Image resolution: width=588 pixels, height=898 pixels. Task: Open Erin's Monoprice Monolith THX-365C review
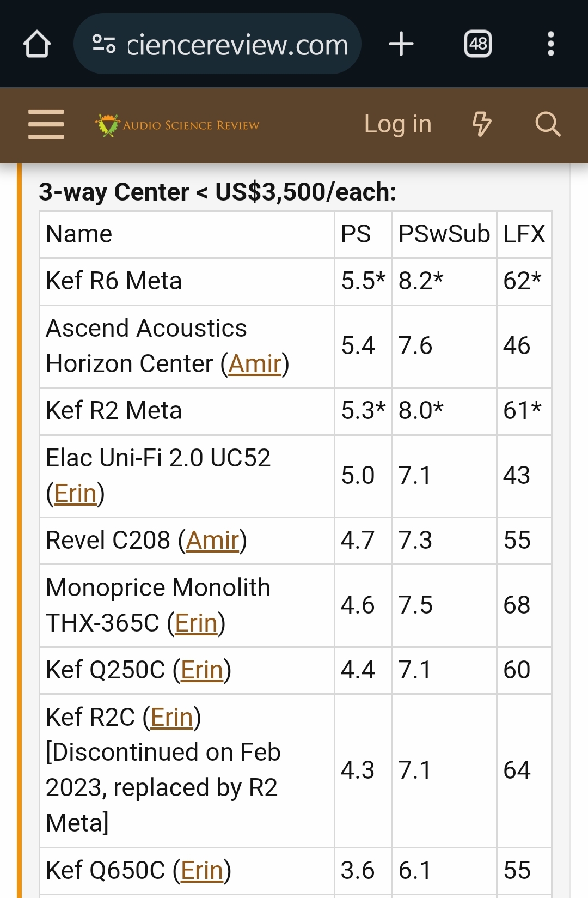coord(196,623)
